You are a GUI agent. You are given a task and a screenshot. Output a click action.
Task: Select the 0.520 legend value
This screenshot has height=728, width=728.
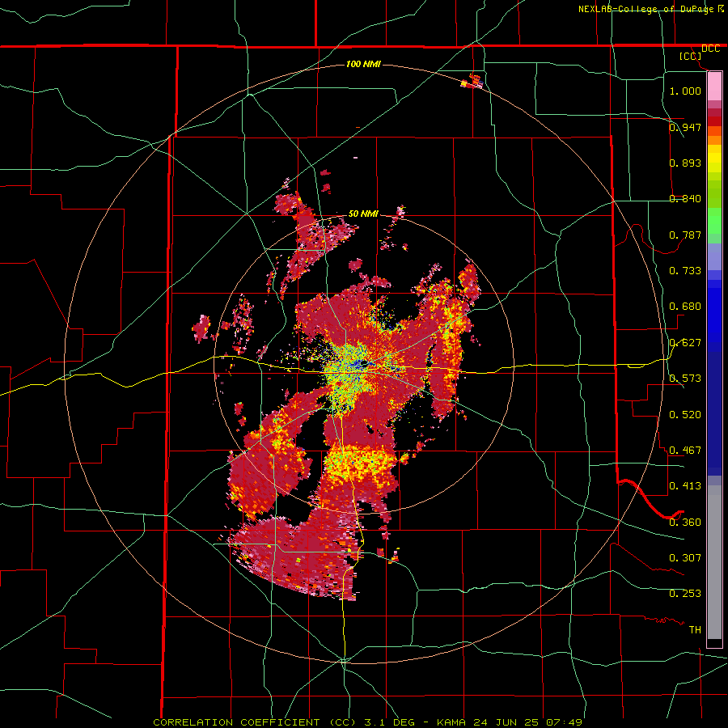pos(685,414)
